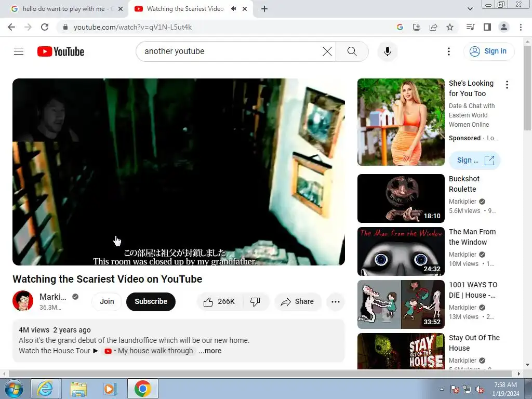Click the Google icon in the address bar
Viewport: 532px width, 399px height.
(x=400, y=27)
